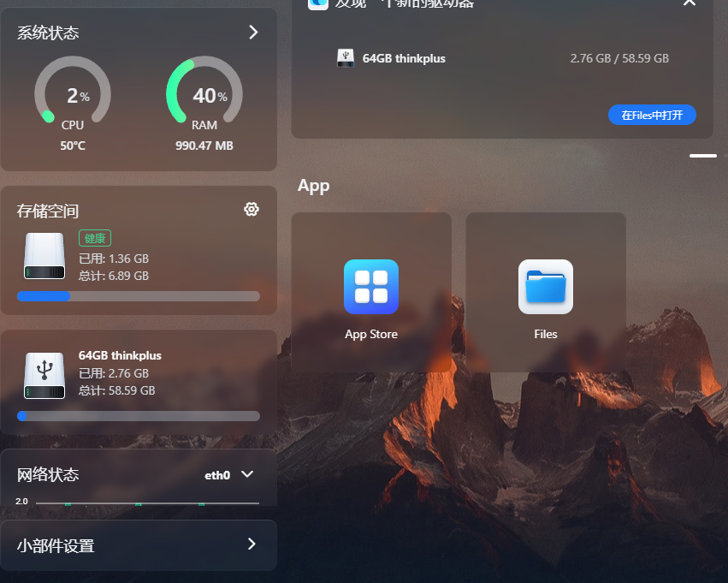Click the notification app icon beside the title
The image size is (728, 583).
tap(318, 3)
